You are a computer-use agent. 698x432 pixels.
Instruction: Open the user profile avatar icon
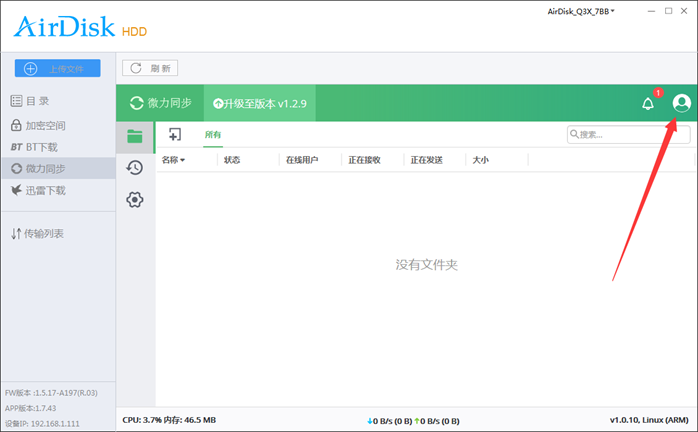pos(682,103)
